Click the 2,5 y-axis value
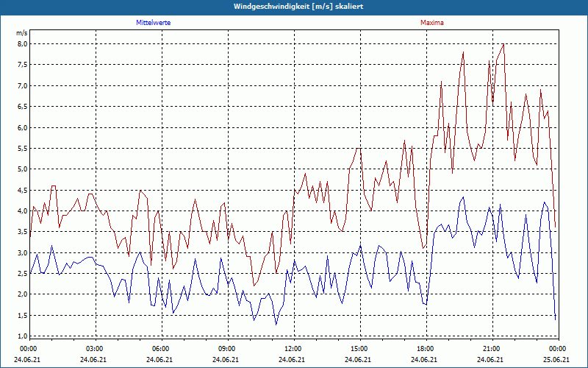The height and width of the screenshot is (368, 588). (23, 273)
